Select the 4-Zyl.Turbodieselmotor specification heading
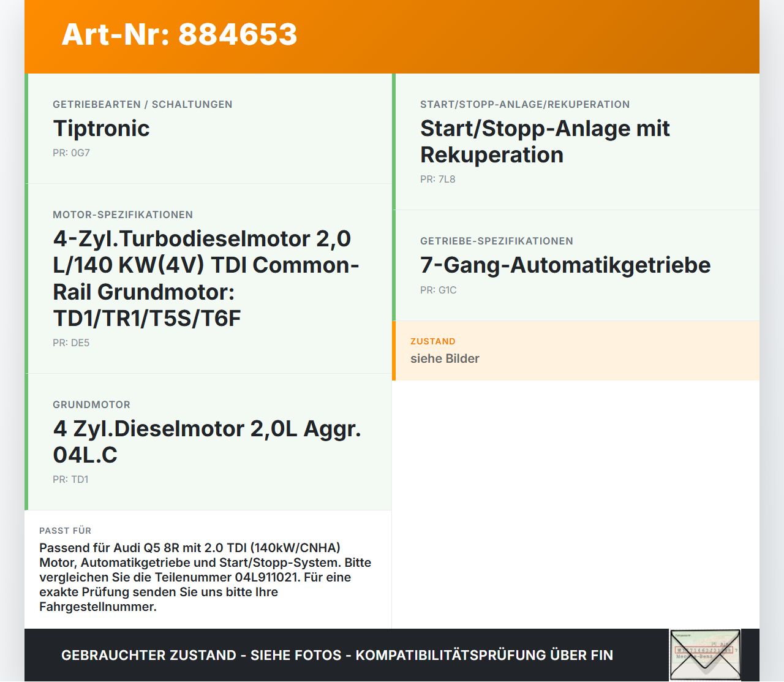The width and height of the screenshot is (784, 682). pos(206,278)
